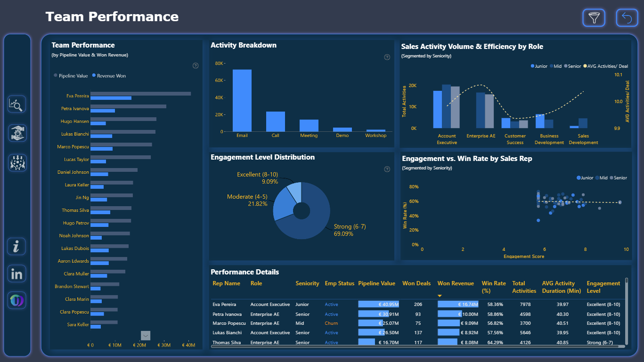Open the filter funnel icon button
The height and width of the screenshot is (362, 644).
(x=594, y=18)
